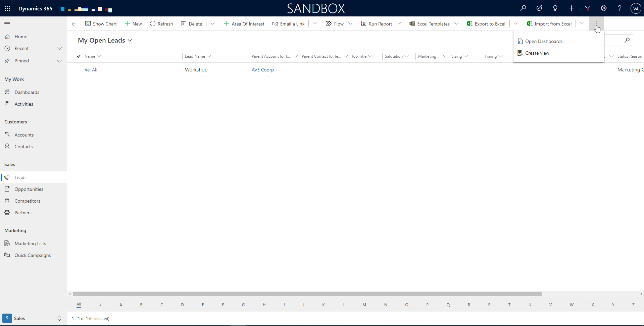Screen dimensions: 644x326
Task: Click the Import from Excel icon
Action: coord(530,23)
